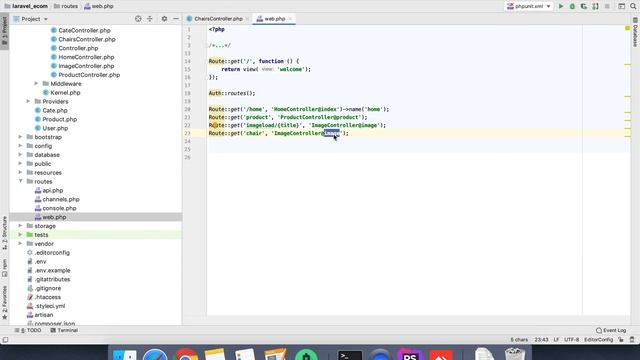Screen dimensions: 640x360
Task: Open the Terminal tool window
Action: tap(64, 330)
